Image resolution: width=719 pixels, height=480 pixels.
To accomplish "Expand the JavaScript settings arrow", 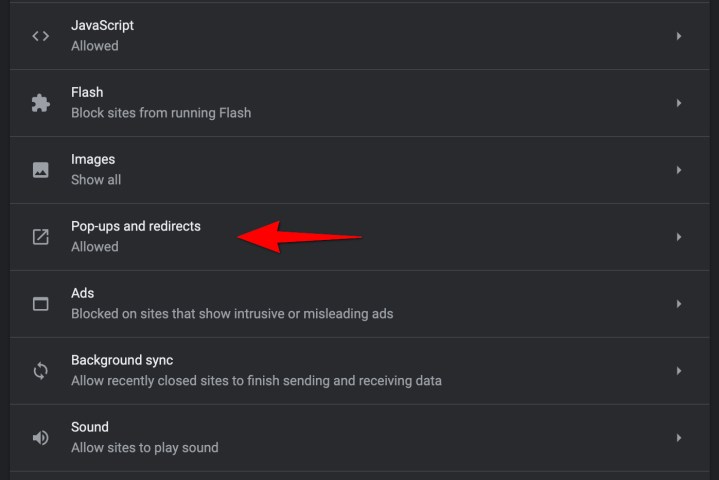I will click(678, 36).
